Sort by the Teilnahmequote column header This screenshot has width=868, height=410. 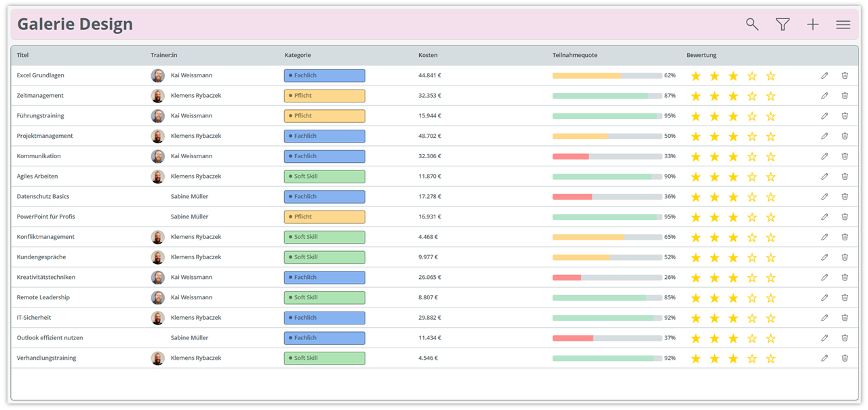575,55
